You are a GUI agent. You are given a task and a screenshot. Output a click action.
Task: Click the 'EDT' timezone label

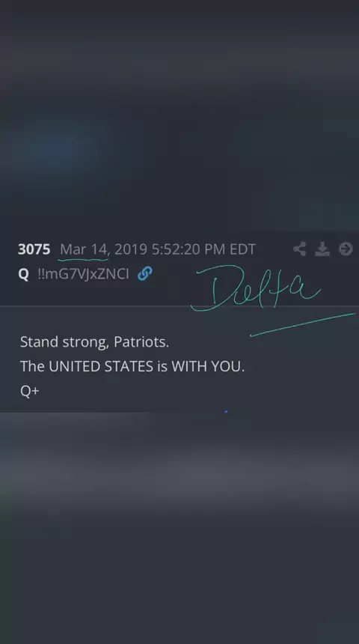(x=242, y=249)
